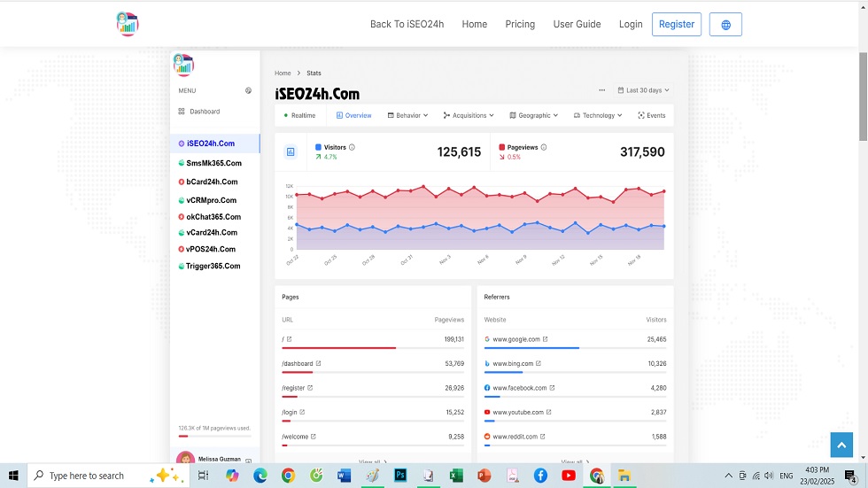This screenshot has height=488, width=868.
Task: Expand the Behavior dropdown menu
Action: [x=407, y=115]
